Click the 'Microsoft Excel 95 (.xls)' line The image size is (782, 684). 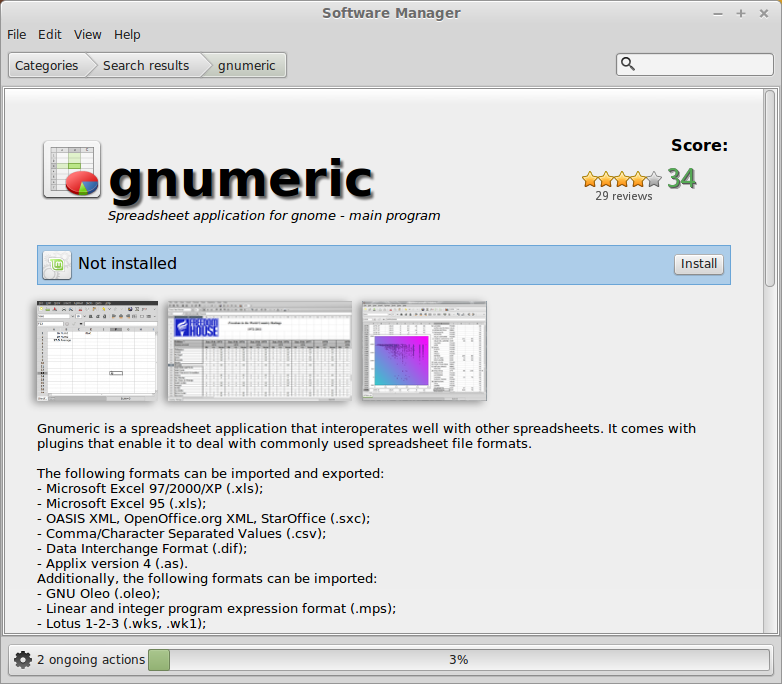point(122,503)
